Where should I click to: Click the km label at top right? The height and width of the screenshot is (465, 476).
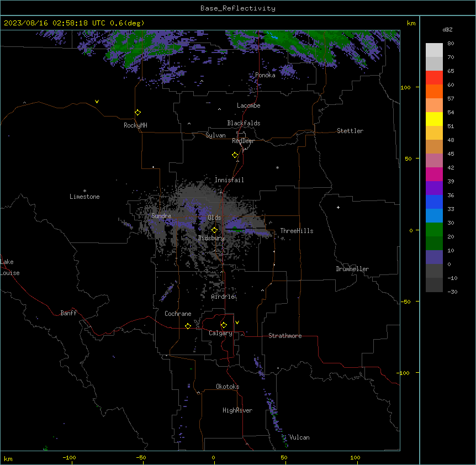point(411,23)
